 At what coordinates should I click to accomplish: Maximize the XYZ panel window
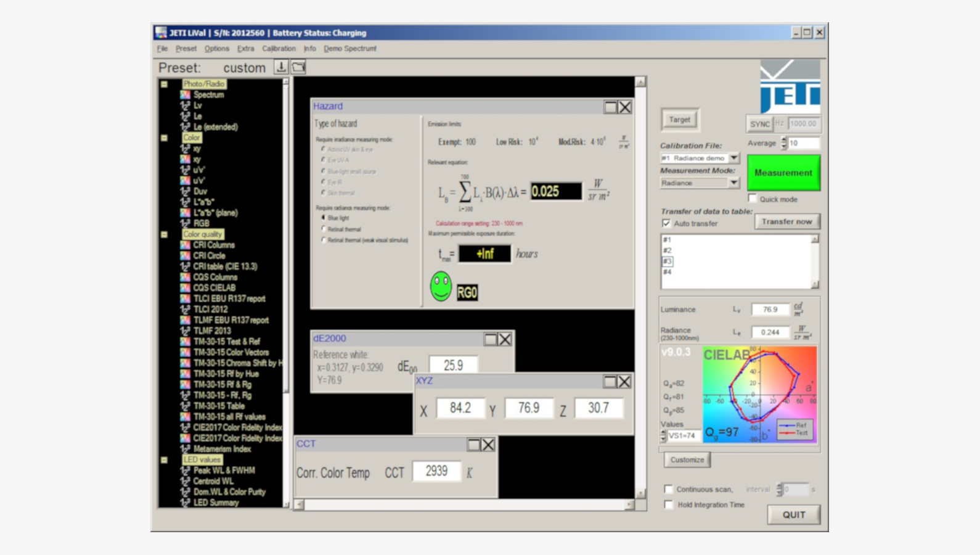610,382
